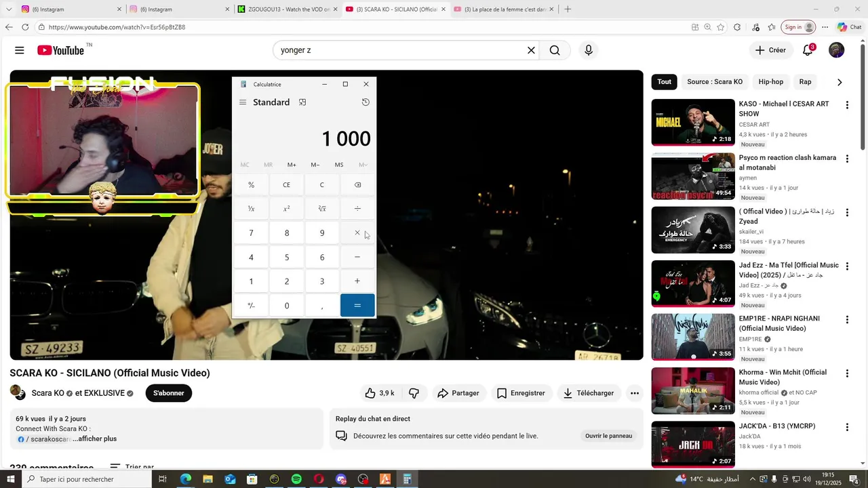Go back in the browser
868x488 pixels.
click(x=8, y=27)
